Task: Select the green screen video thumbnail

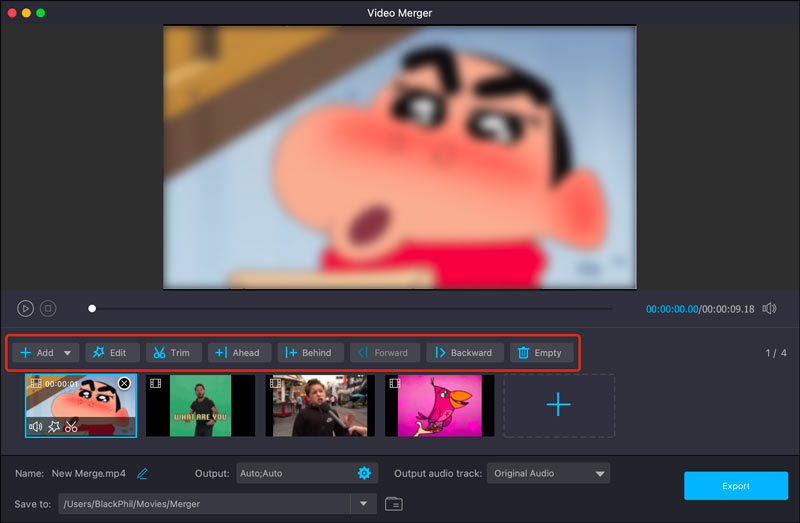Action: [x=200, y=406]
